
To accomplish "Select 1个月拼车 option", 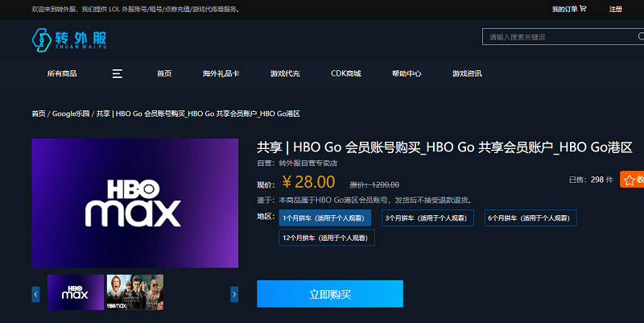I will pyautogui.click(x=325, y=217).
